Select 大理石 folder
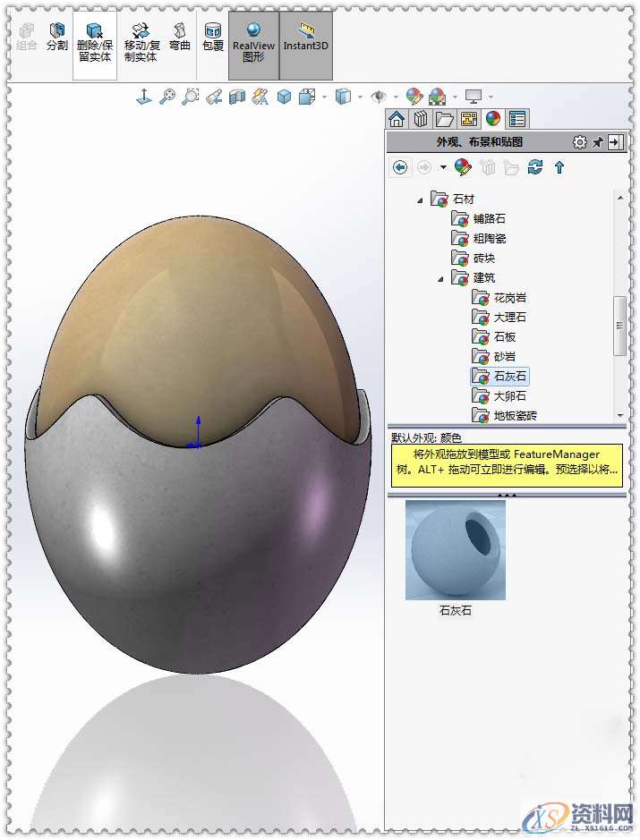The image size is (640, 840). [499, 318]
